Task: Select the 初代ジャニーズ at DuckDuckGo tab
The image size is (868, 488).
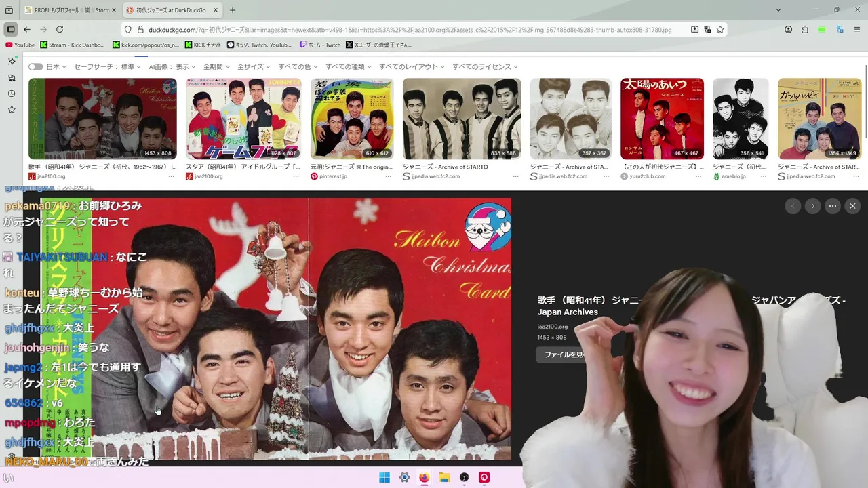Action: point(174,10)
